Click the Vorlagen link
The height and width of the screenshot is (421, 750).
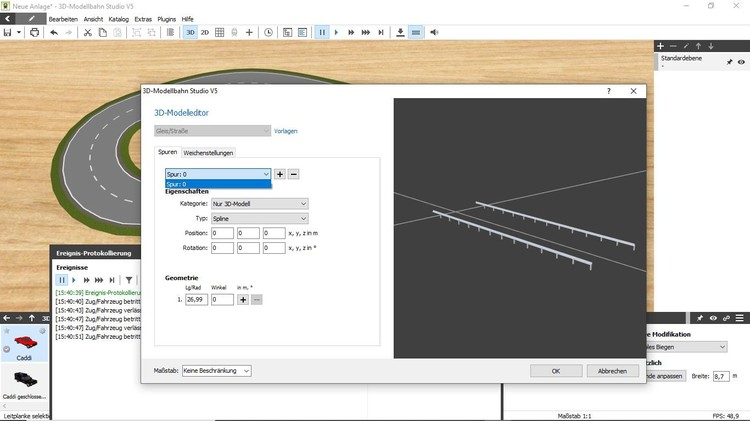coord(286,130)
